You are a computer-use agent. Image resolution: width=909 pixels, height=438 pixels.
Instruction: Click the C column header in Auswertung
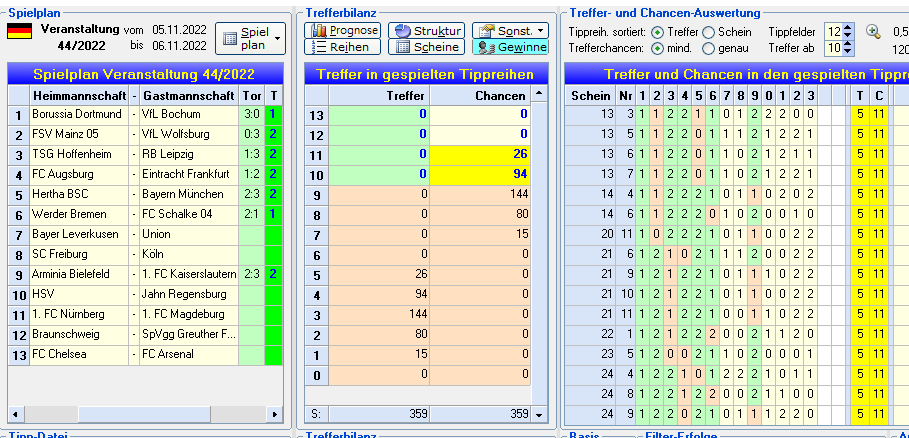pyautogui.click(x=879, y=96)
